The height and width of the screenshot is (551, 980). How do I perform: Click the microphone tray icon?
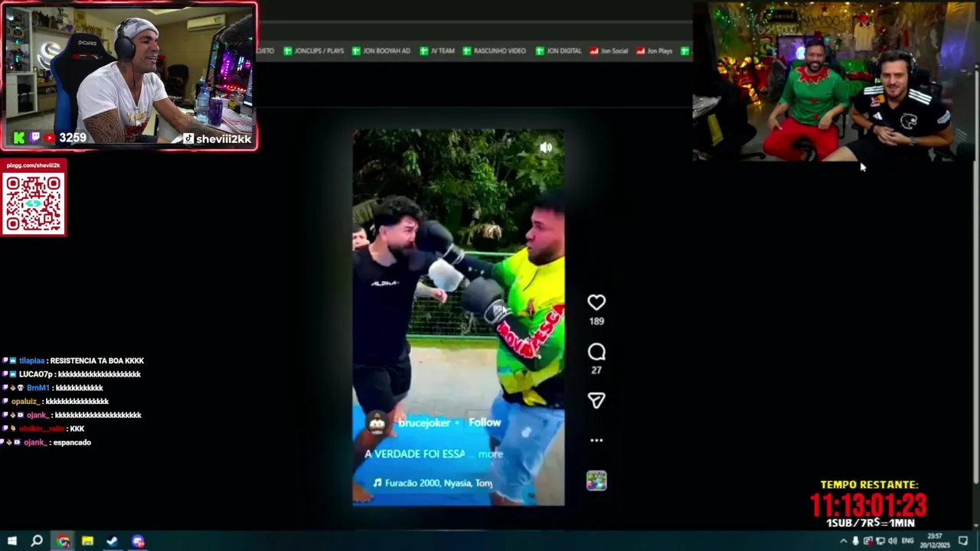click(x=856, y=541)
